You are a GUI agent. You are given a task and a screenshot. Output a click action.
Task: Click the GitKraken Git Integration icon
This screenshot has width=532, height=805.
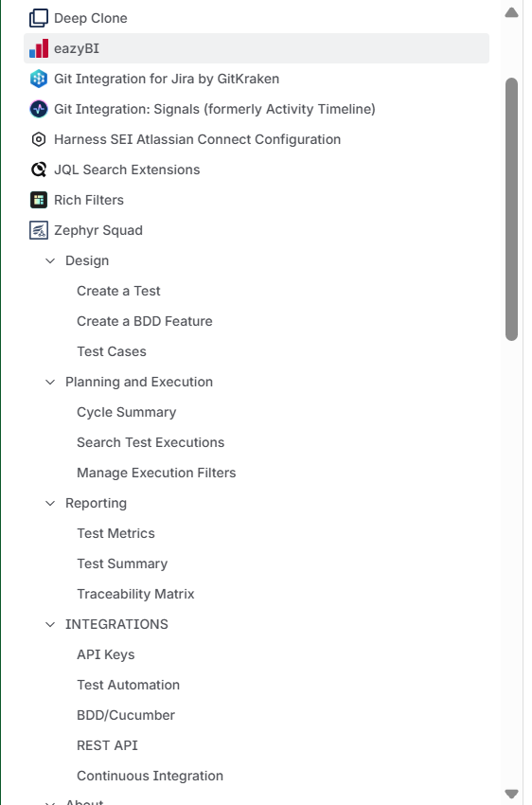click(39, 79)
